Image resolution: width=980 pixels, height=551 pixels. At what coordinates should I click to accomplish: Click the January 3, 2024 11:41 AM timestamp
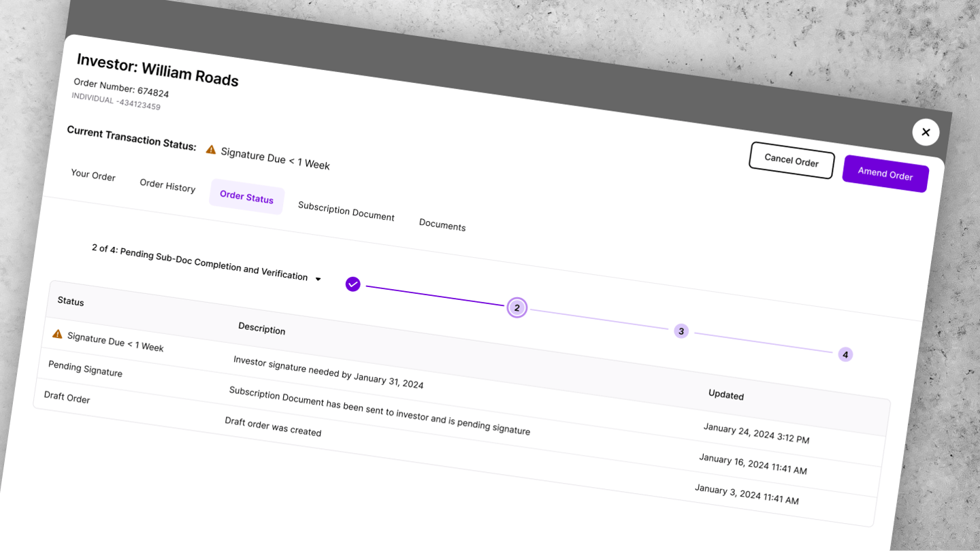click(747, 493)
